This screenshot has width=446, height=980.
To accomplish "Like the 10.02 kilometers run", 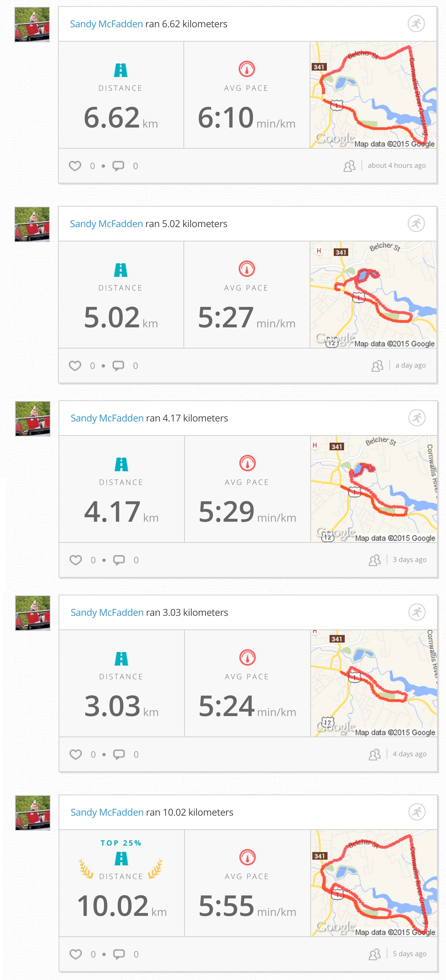I will pos(76,954).
